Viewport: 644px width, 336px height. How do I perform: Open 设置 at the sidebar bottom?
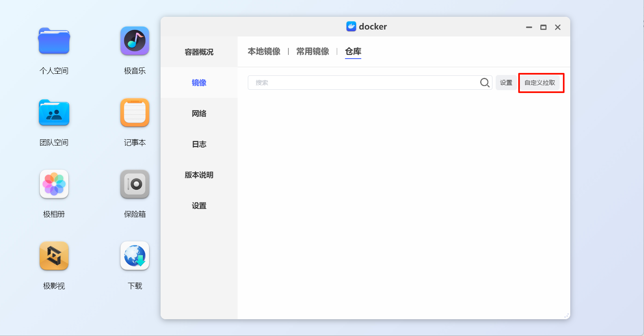[x=199, y=206]
